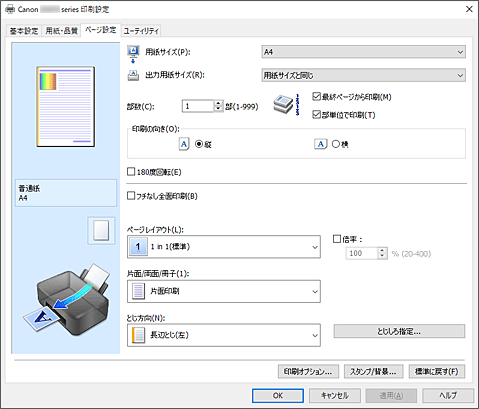The width and height of the screenshot is (479, 409).
Task: Click the portrait orientation A icon
Action: coord(184,144)
